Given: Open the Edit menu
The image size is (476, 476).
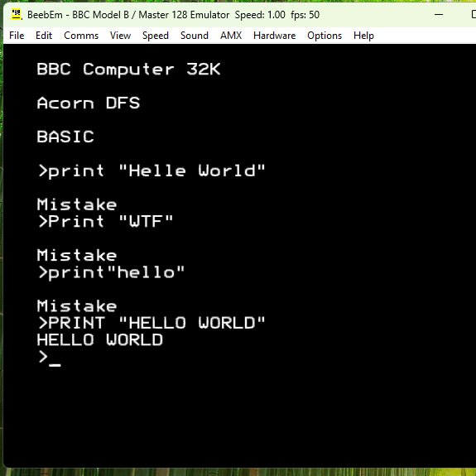Looking at the screenshot, I should point(44,36).
